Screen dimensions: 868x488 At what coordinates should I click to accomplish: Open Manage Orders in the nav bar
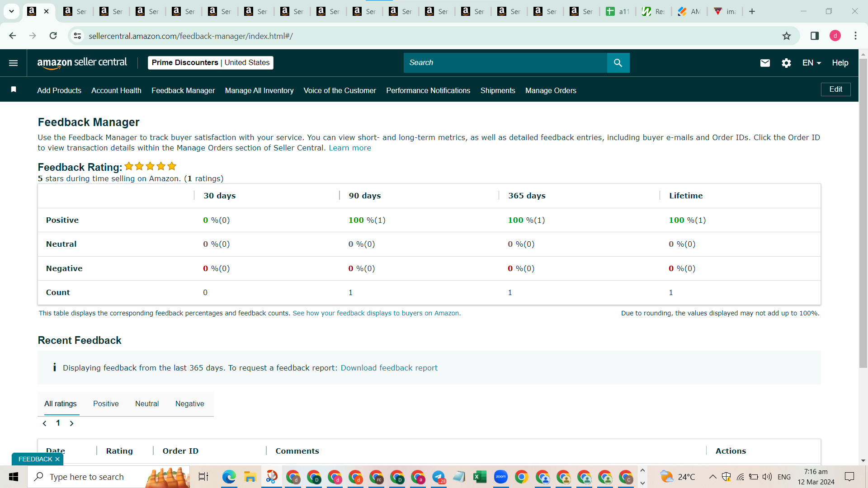tap(551, 90)
